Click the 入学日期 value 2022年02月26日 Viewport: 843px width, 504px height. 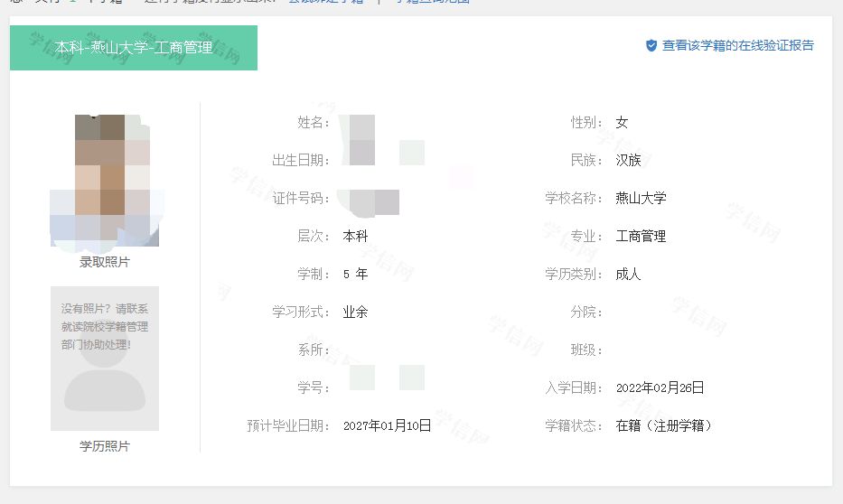click(660, 387)
